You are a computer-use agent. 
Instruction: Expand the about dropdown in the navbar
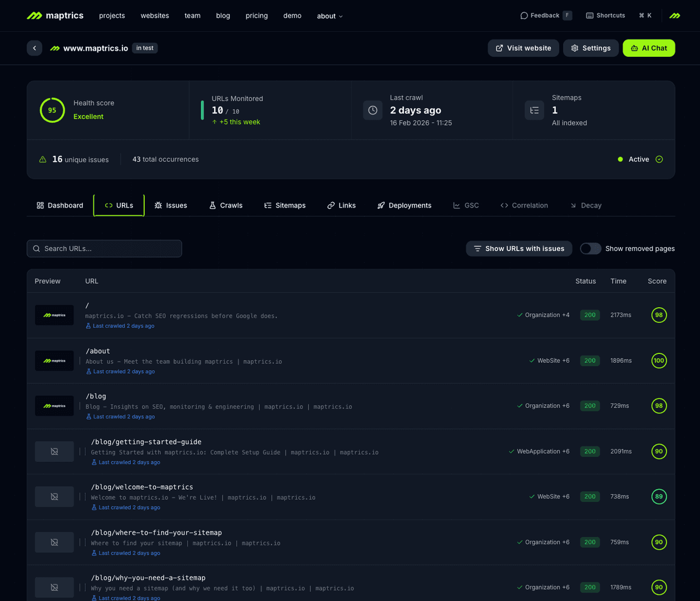click(330, 16)
